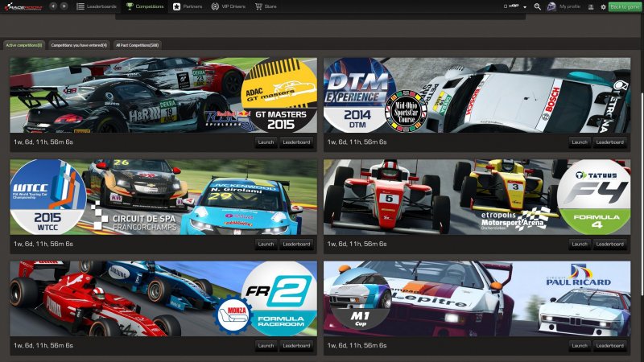
Task: Click the M1 Cup countdown timer text
Action: [357, 346]
